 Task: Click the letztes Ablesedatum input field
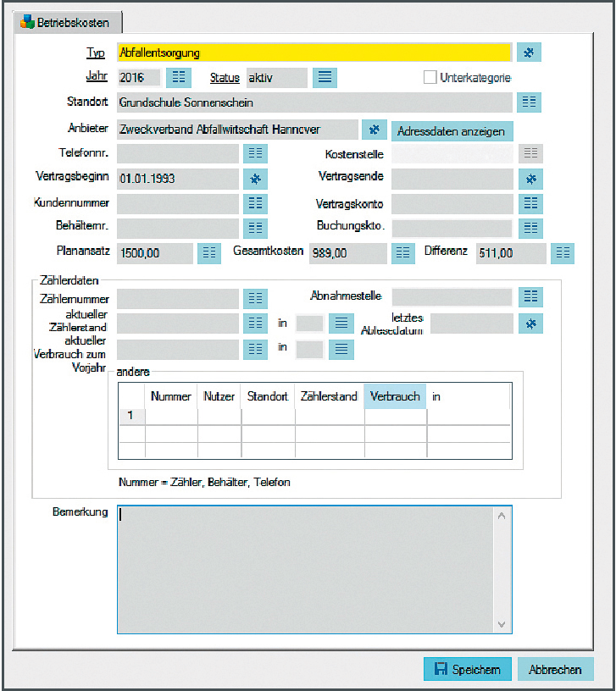point(472,323)
